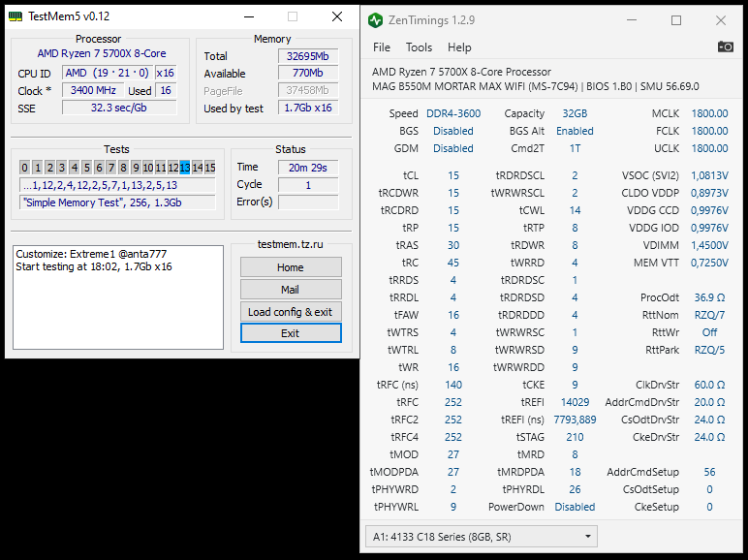Click the Mail button in TestMem5

tap(291, 290)
